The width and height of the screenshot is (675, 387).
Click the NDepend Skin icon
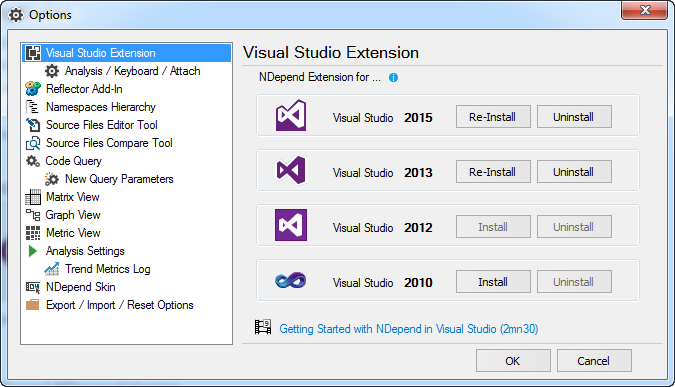coord(33,287)
